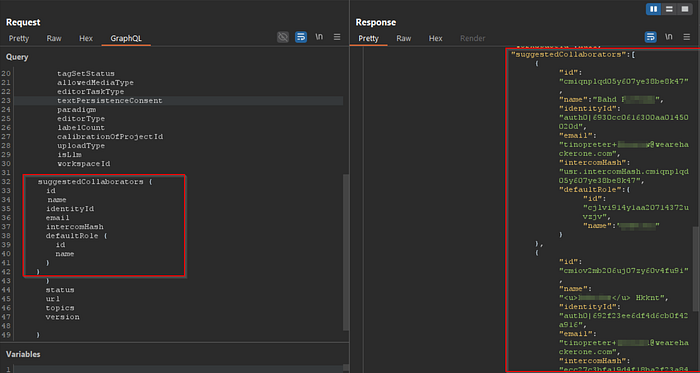Toggle hidden-characters eye icon in Request panel

click(x=283, y=37)
